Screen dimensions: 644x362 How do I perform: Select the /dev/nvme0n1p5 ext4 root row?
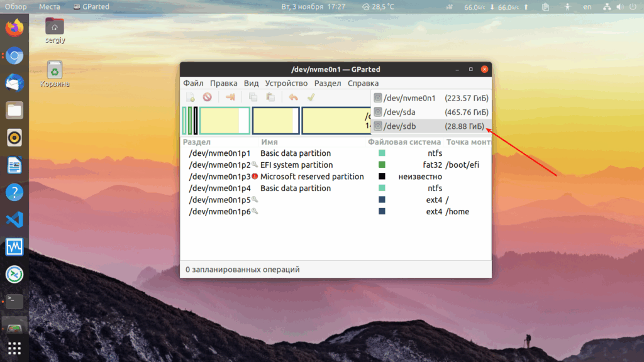tap(336, 200)
